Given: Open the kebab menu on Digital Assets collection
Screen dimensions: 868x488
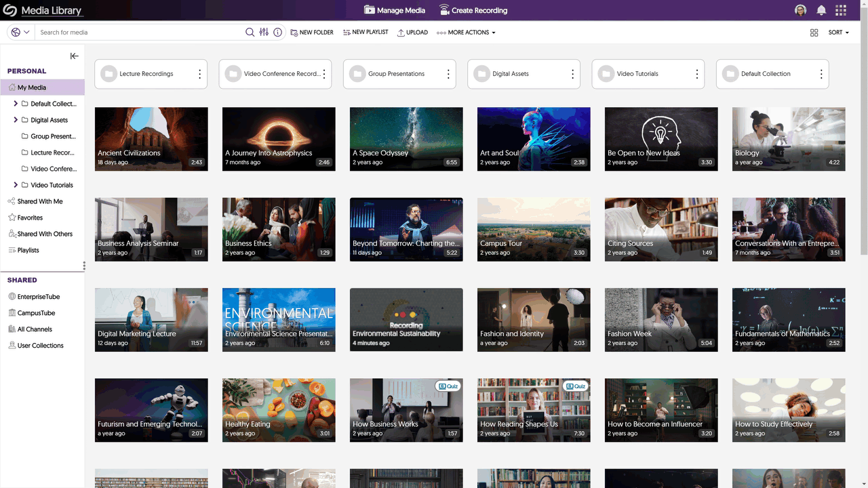Looking at the screenshot, I should (572, 73).
